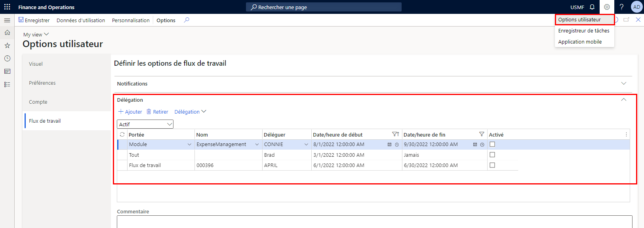Click the APRIL delegate cell
This screenshot has height=228, width=644.
pos(287,165)
